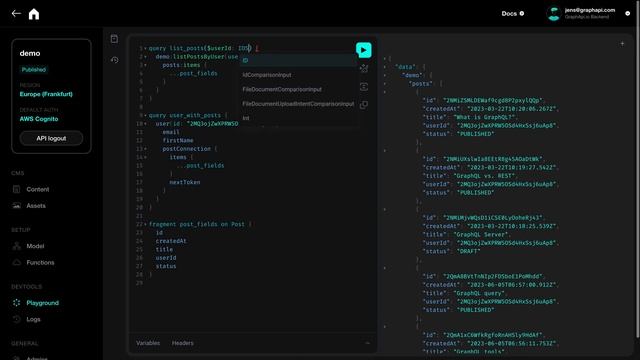Collapse the "data" node in response

(x=384, y=67)
